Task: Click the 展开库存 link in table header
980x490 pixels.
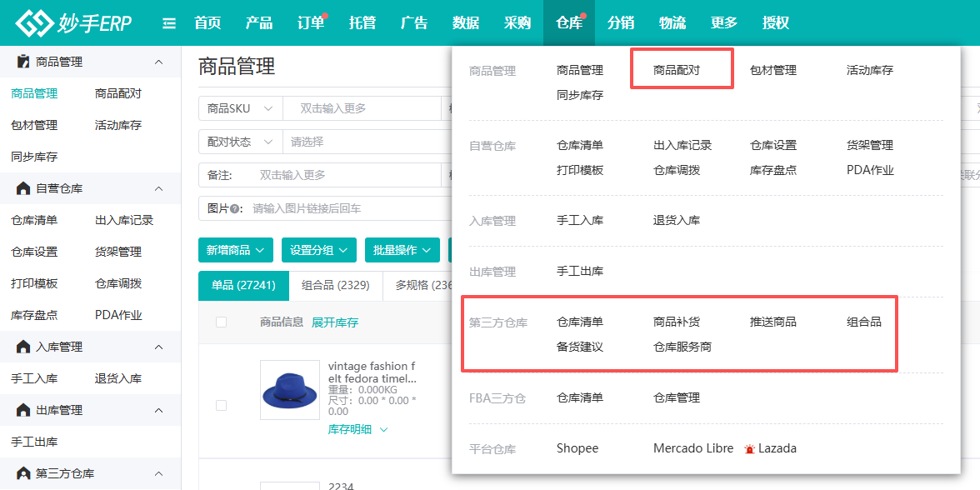Action: (335, 322)
